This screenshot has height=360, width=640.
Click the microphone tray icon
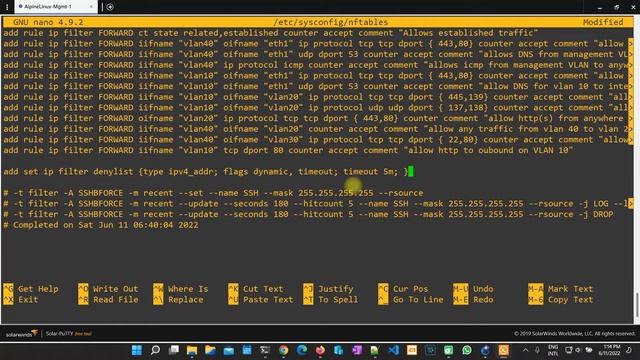538,350
